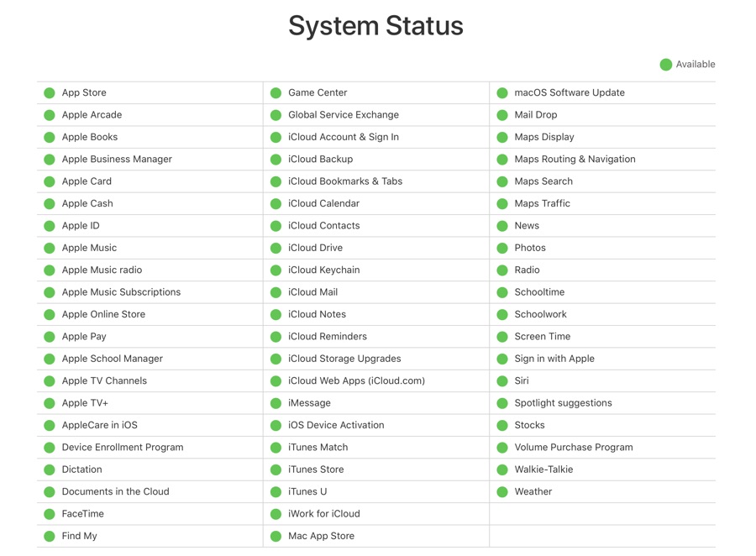The image size is (756, 556).
Task: Click the green status dot beside App Store
Action: coord(50,93)
